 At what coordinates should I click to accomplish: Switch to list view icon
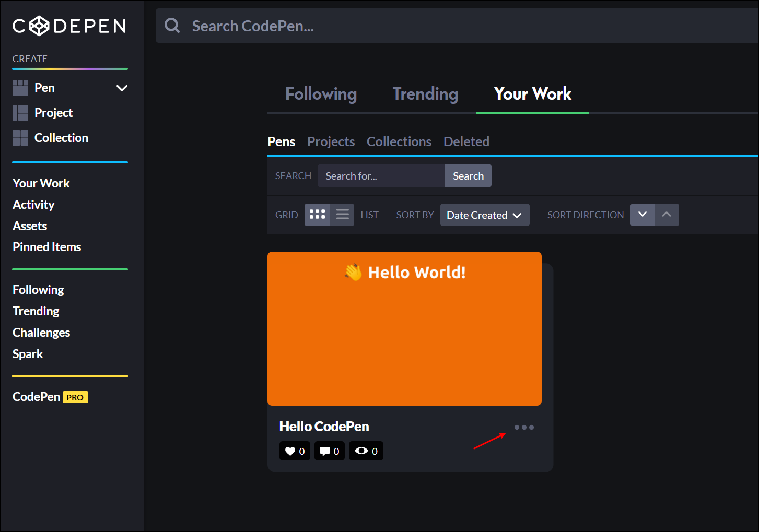[x=342, y=215]
